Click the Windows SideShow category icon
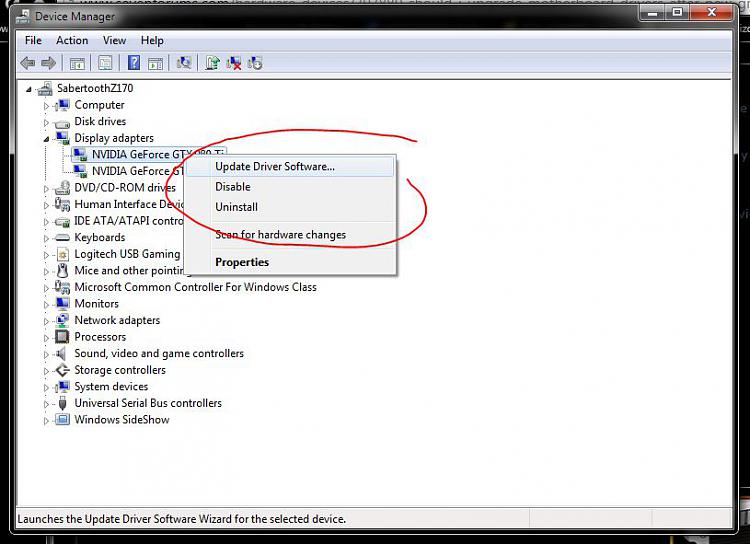The width and height of the screenshot is (750, 544). 62,420
